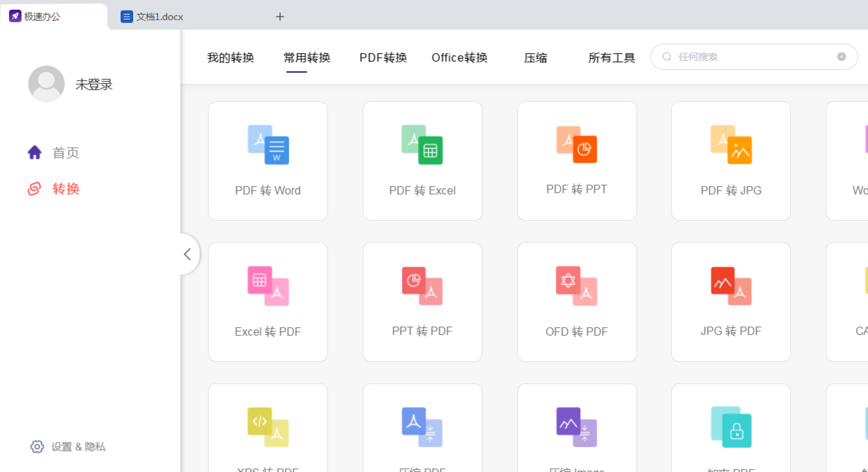
Task: Open the PDF 转 Excel converter icon
Action: [422, 145]
